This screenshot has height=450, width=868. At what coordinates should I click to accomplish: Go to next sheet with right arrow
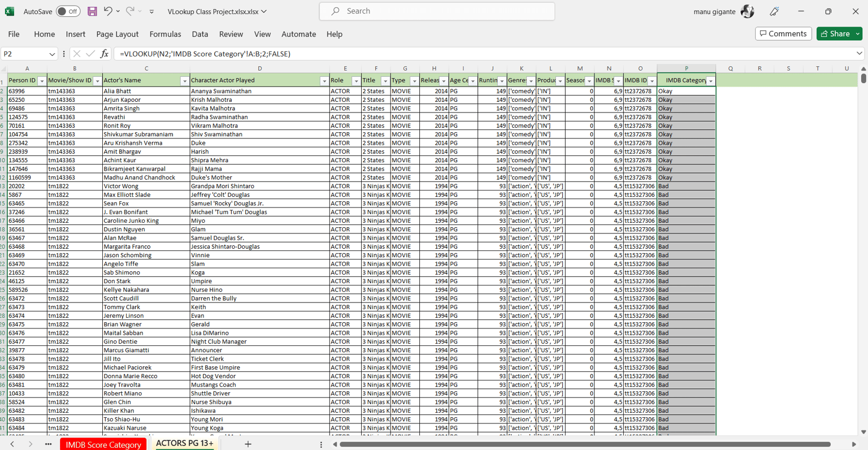pos(31,444)
